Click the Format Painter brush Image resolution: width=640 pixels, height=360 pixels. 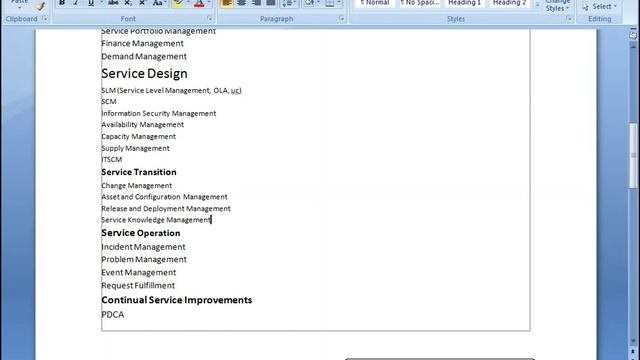(x=40, y=5)
